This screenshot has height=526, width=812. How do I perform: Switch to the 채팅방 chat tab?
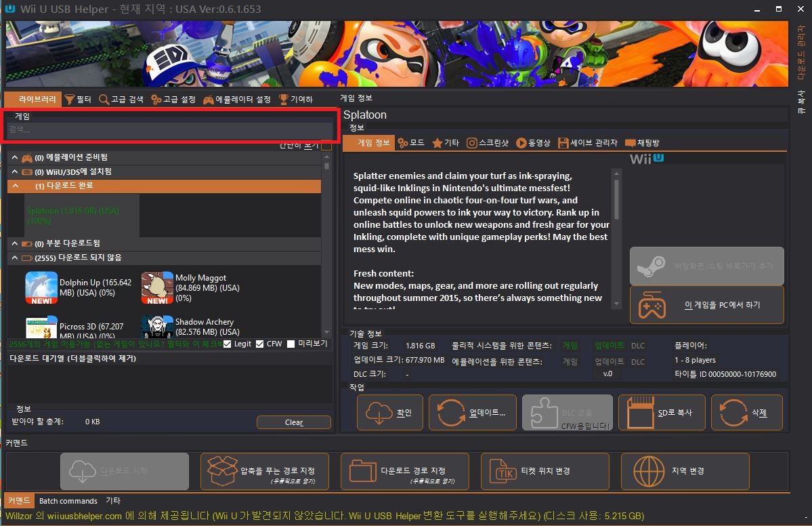[x=642, y=142]
